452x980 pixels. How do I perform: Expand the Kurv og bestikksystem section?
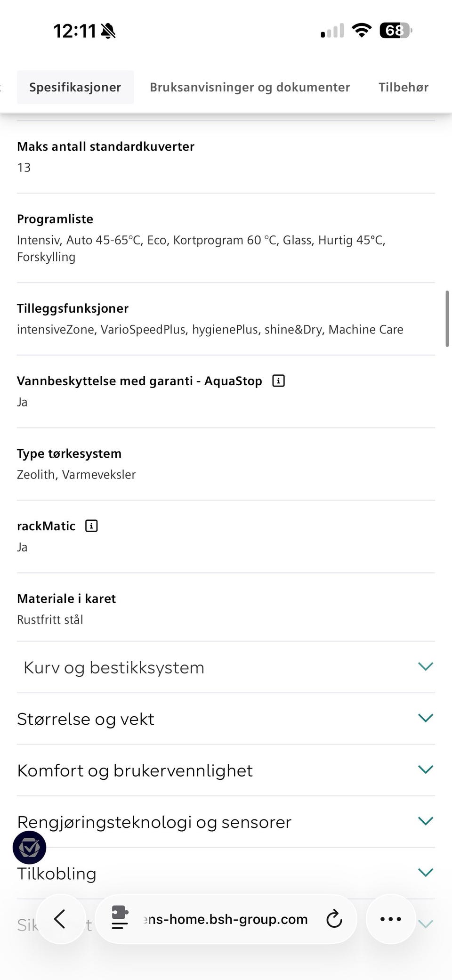pyautogui.click(x=426, y=666)
